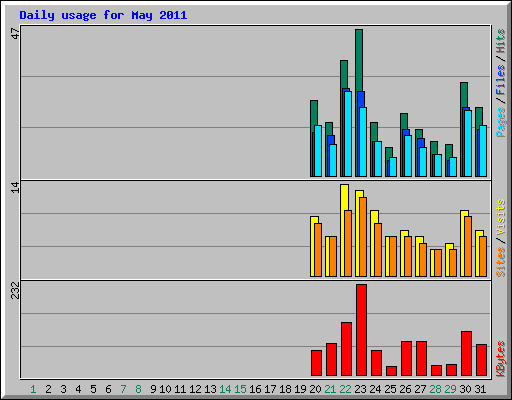Click the red KBytes bar for day 21
Image resolution: width=512 pixels, height=400 pixels.
point(331,360)
